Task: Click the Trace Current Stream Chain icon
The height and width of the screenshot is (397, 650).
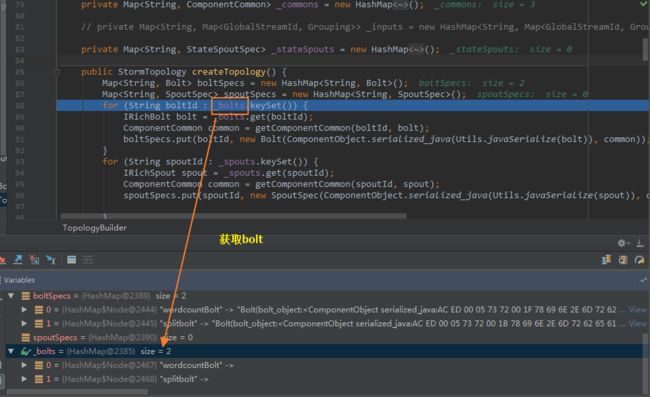Action: [87, 259]
